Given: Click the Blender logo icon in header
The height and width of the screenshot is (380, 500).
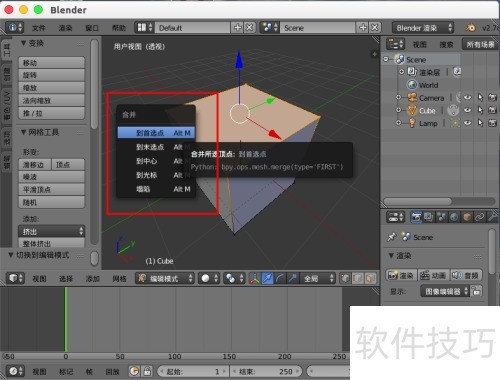Looking at the screenshot, I should tap(471, 28).
